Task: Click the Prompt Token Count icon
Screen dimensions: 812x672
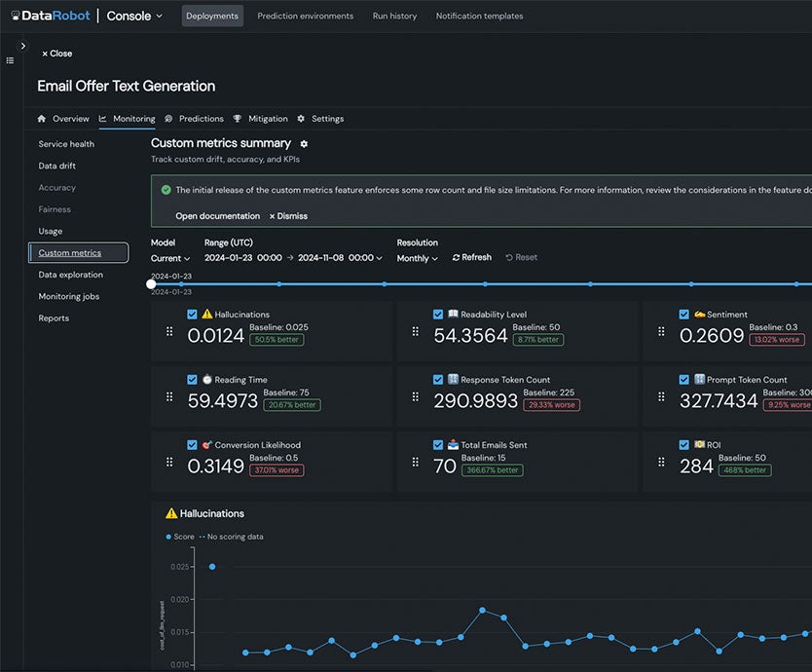Action: pyautogui.click(x=700, y=379)
